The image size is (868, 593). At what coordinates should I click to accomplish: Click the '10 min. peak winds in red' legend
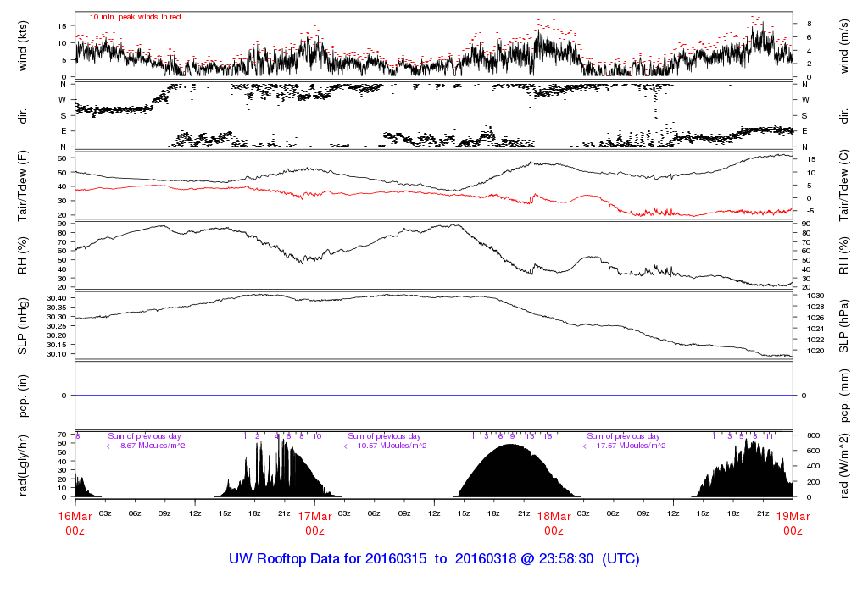135,17
